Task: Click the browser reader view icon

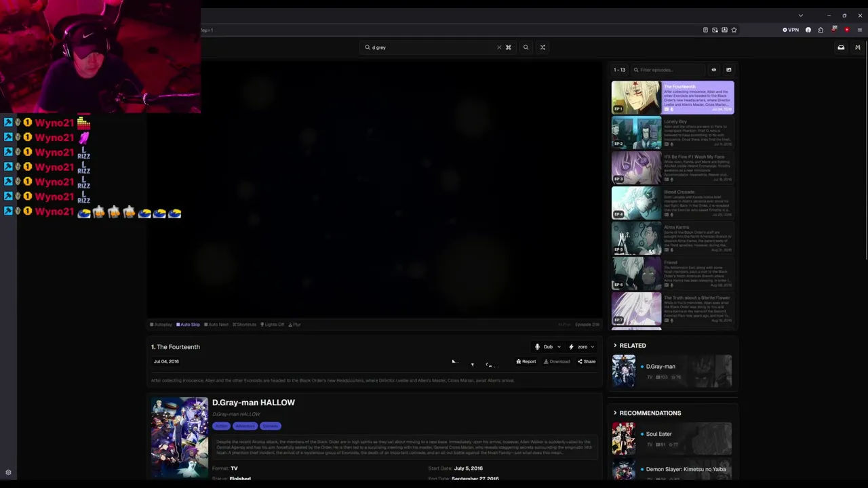Action: [x=705, y=30]
